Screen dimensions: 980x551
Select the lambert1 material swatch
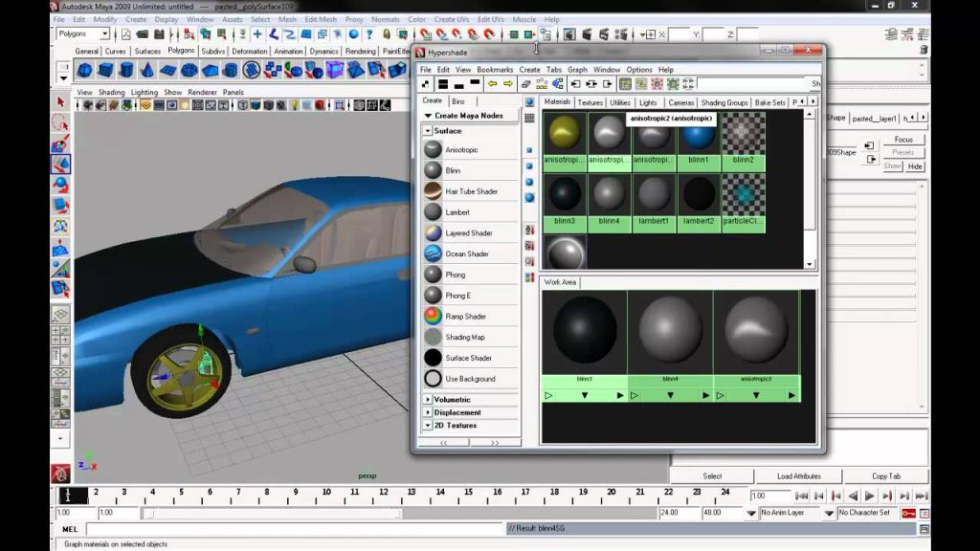click(654, 203)
